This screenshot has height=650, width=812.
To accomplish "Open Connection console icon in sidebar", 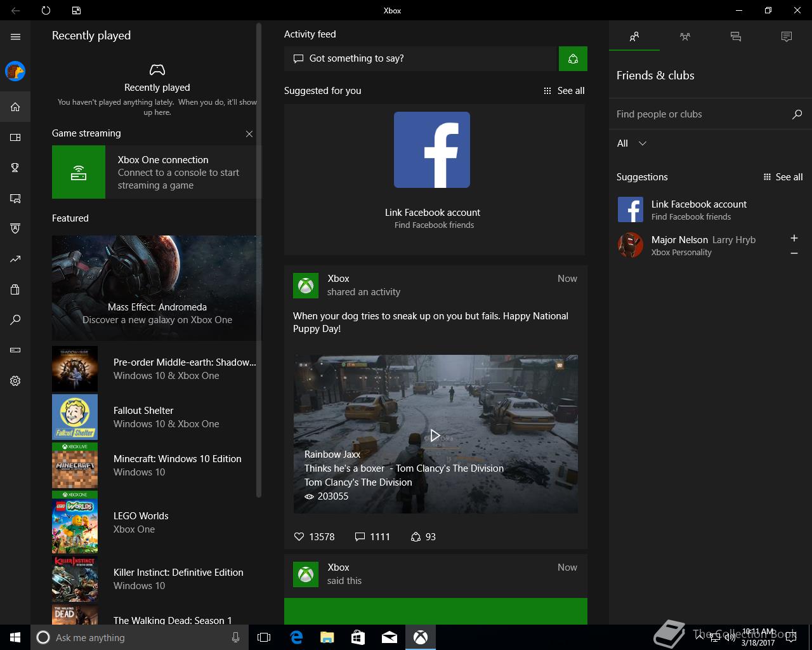I will point(15,350).
